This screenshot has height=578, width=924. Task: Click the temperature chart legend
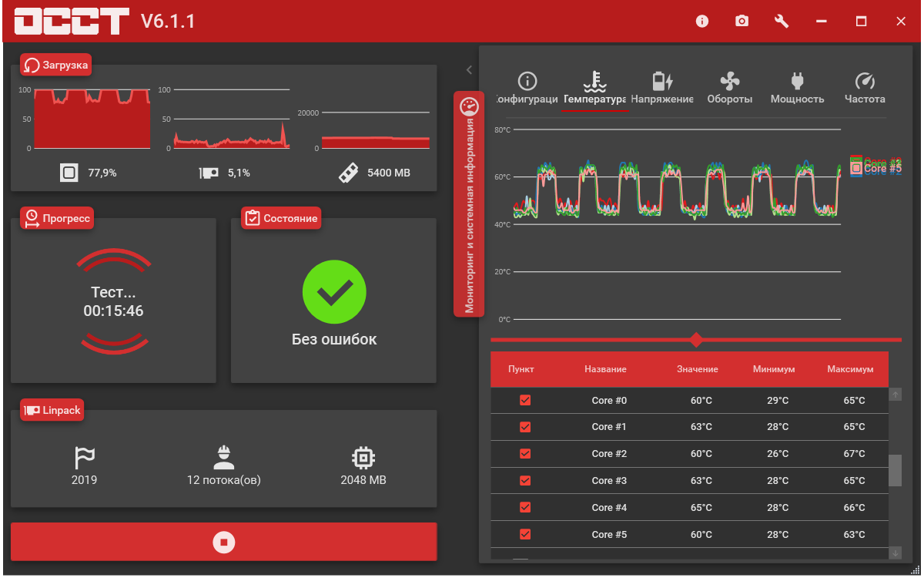875,166
